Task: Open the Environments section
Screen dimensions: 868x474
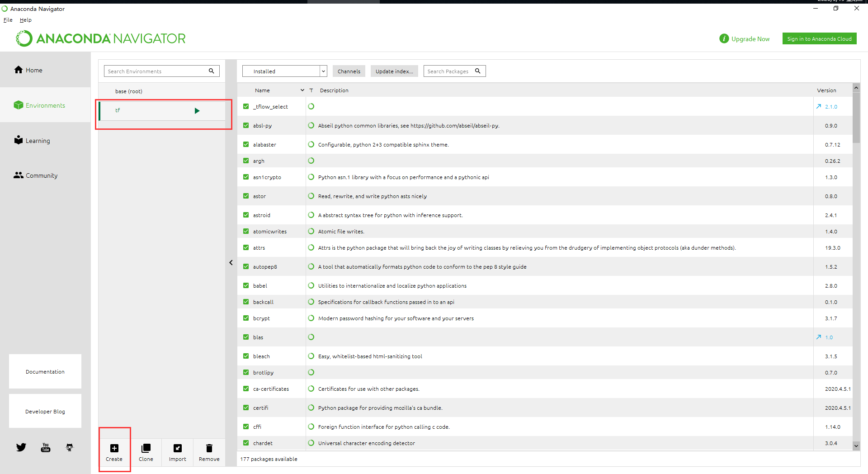Action: [x=45, y=105]
